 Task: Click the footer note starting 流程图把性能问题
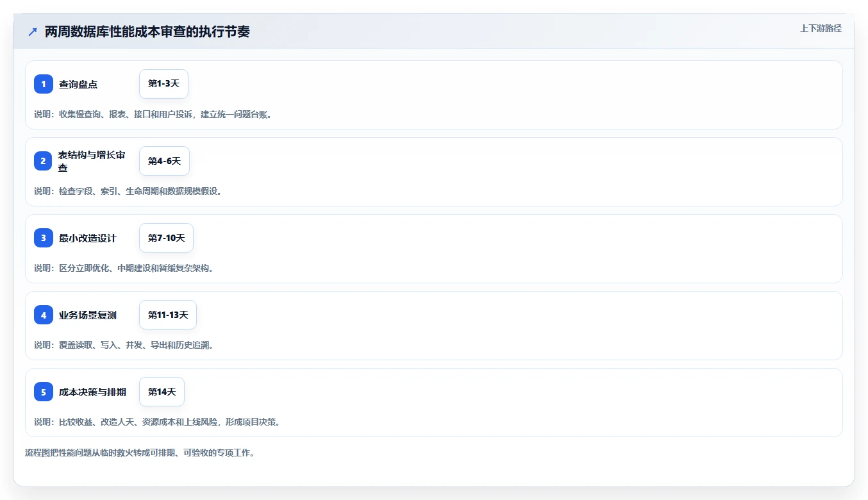(x=140, y=453)
